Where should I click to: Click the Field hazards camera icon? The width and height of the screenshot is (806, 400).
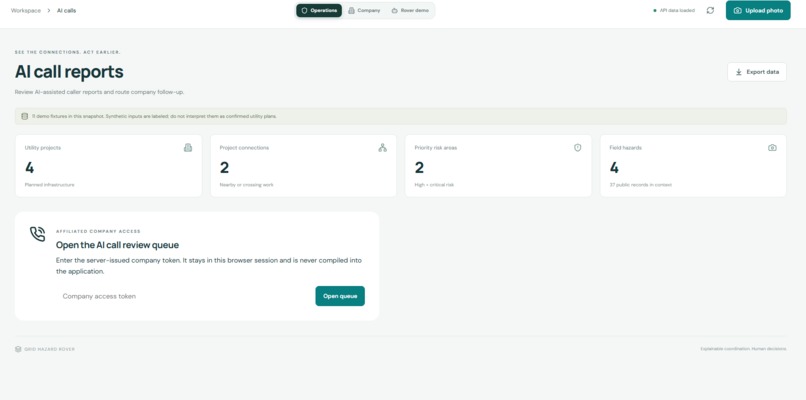(x=772, y=148)
